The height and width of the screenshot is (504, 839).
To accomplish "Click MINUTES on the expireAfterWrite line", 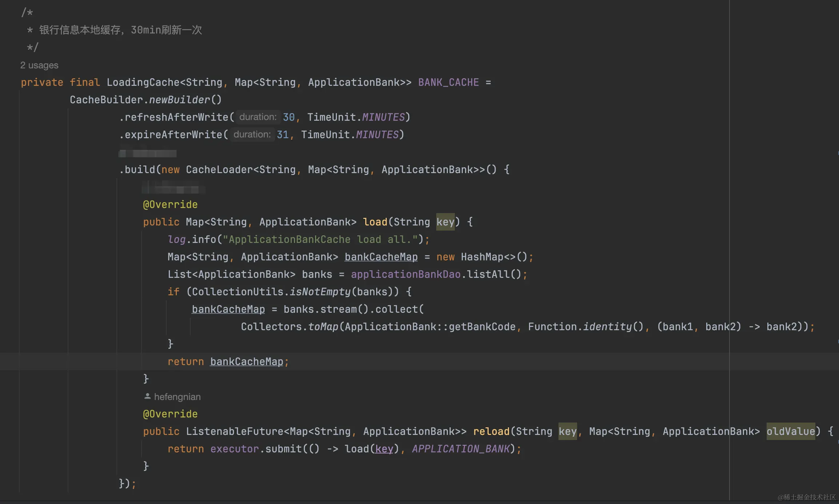I will pyautogui.click(x=377, y=135).
